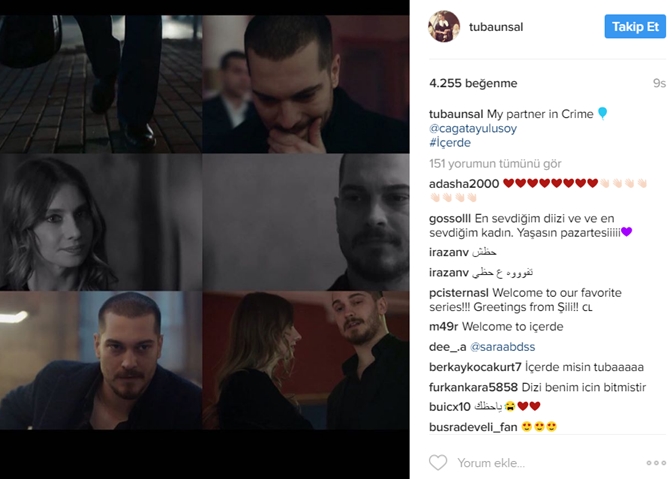Screen dimensions: 672x479
Task: Open commenter busradeveli_fan's profile
Action: [x=473, y=427]
